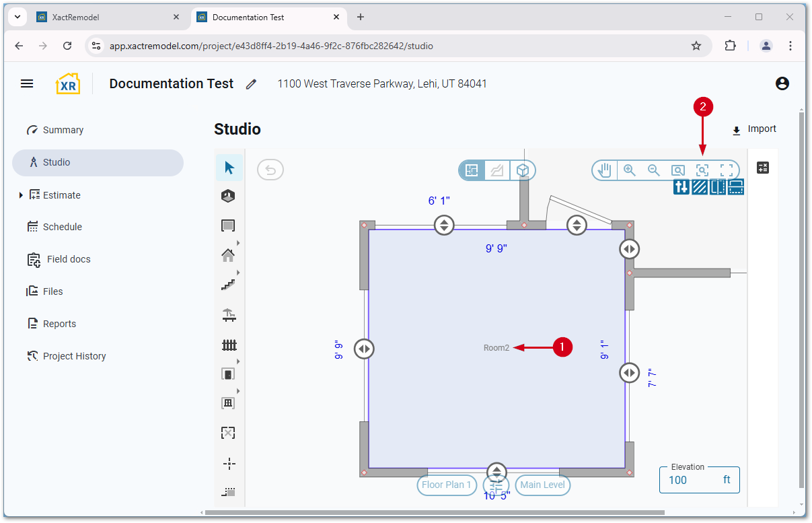
Task: Switch to 2D floor plan view
Action: pos(472,170)
